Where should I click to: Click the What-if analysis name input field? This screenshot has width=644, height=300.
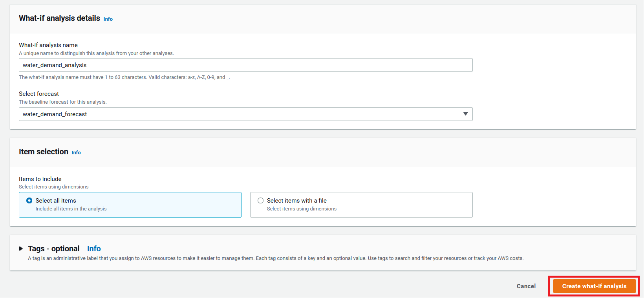(245, 65)
